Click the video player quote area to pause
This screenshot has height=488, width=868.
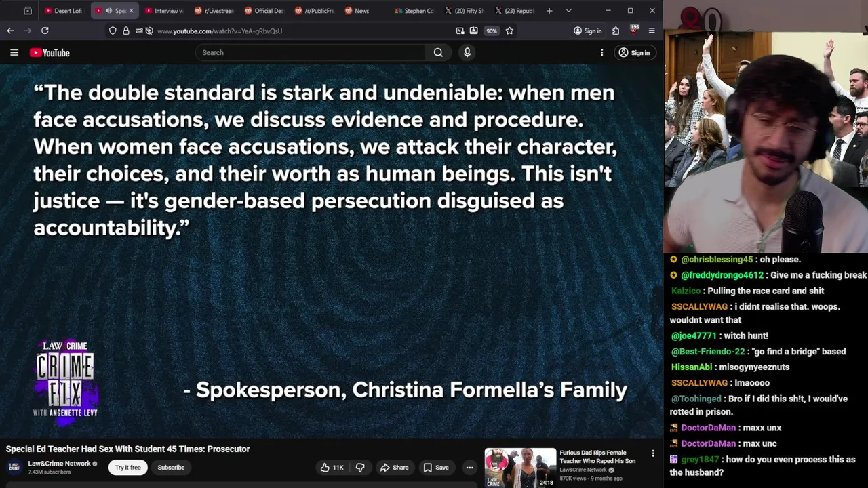(331, 251)
